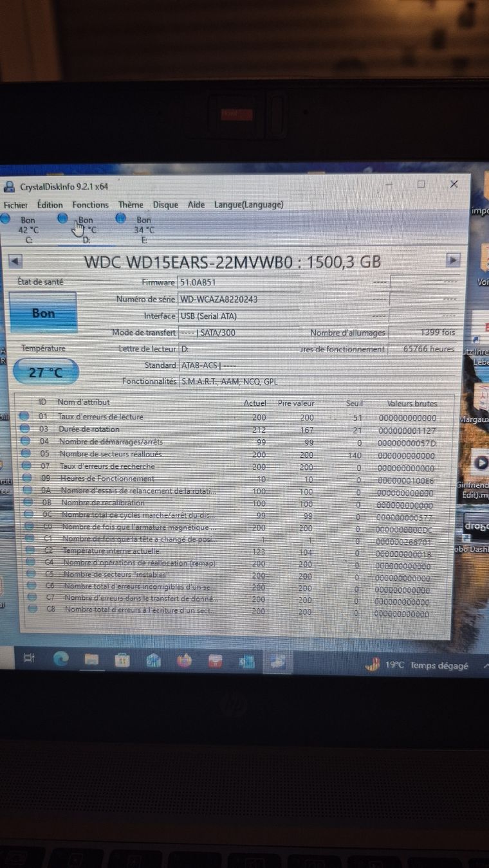Click the Valeurs brutes column header

click(412, 404)
